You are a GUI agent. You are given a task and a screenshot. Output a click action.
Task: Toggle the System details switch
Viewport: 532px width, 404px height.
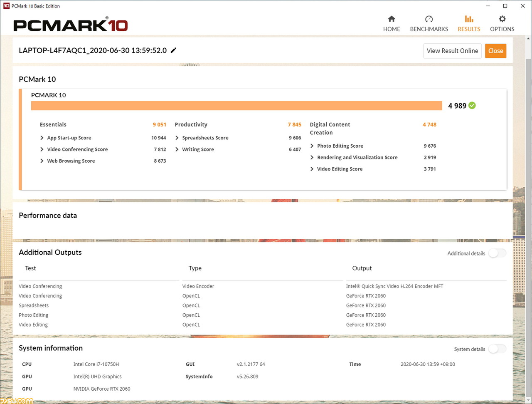pyautogui.click(x=497, y=349)
